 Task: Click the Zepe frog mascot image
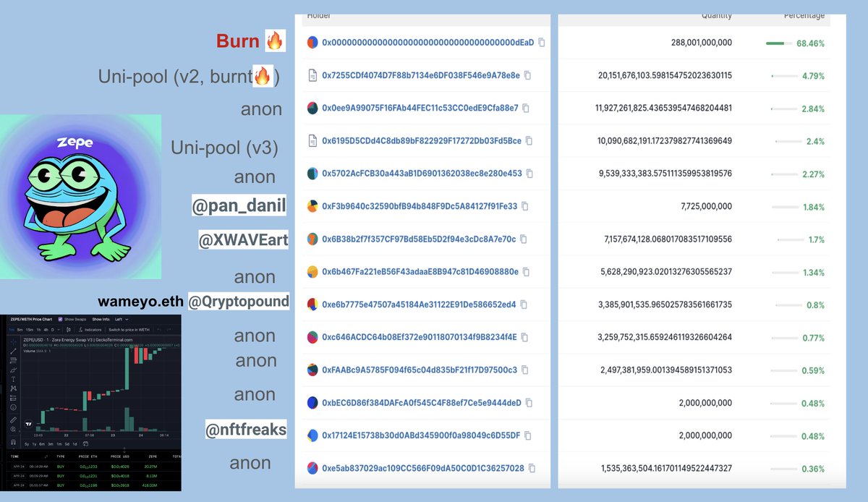(x=81, y=197)
